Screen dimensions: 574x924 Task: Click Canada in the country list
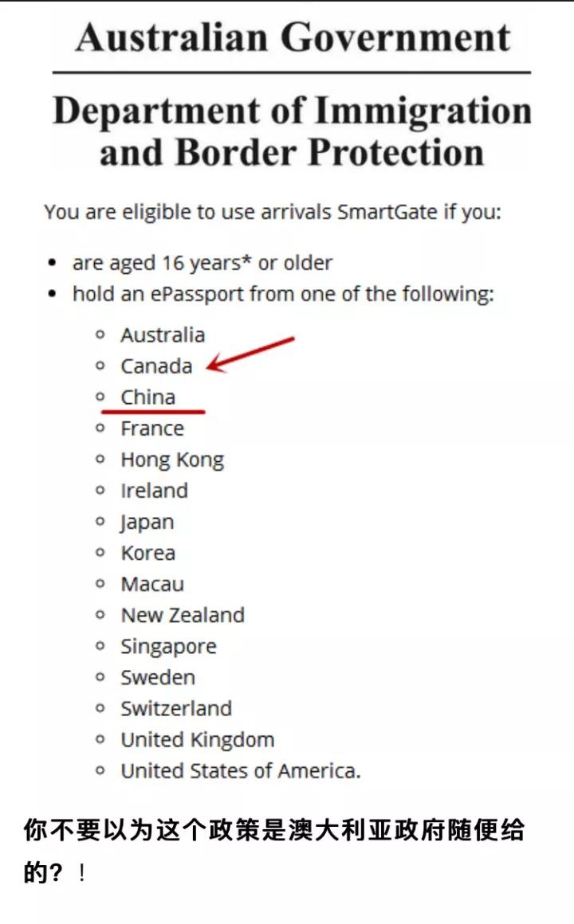click(156, 366)
